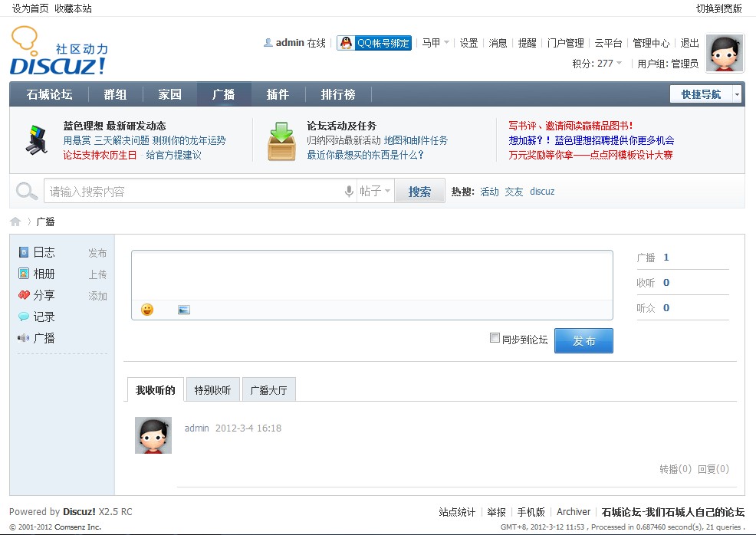Image resolution: width=756 pixels, height=535 pixels.
Task: Click the QQ帐号绑定 button
Action: point(374,43)
